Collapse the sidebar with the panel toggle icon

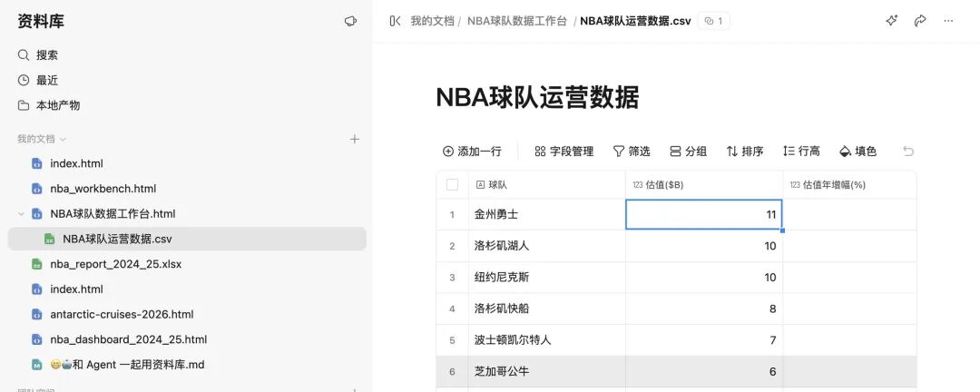395,21
